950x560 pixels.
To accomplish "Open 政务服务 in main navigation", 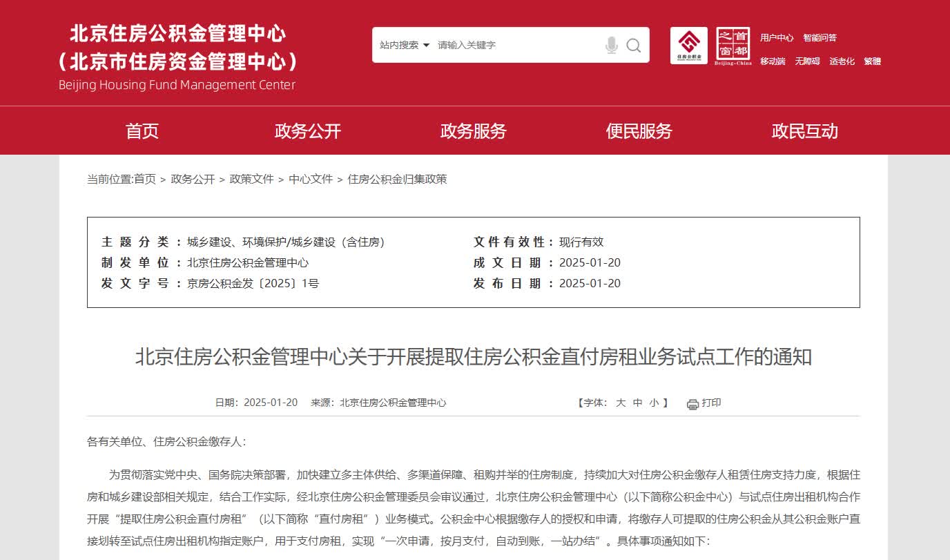I will click(474, 131).
